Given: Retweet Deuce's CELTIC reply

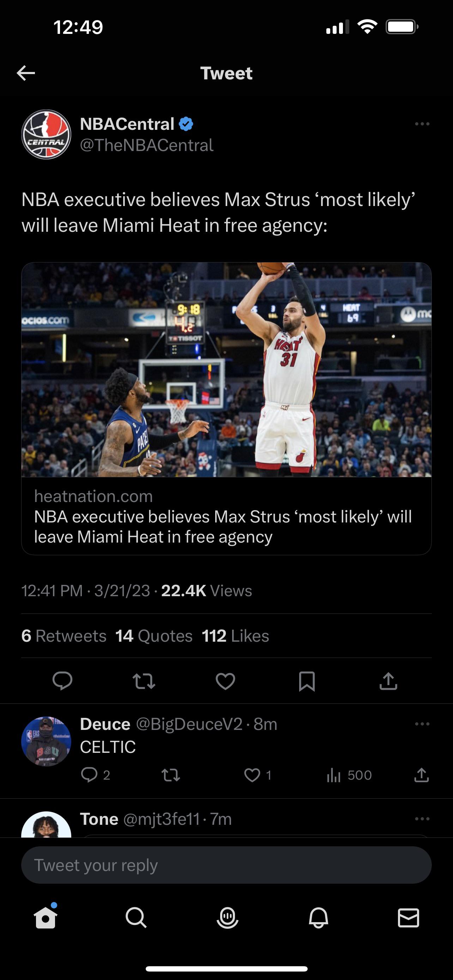Looking at the screenshot, I should (171, 775).
